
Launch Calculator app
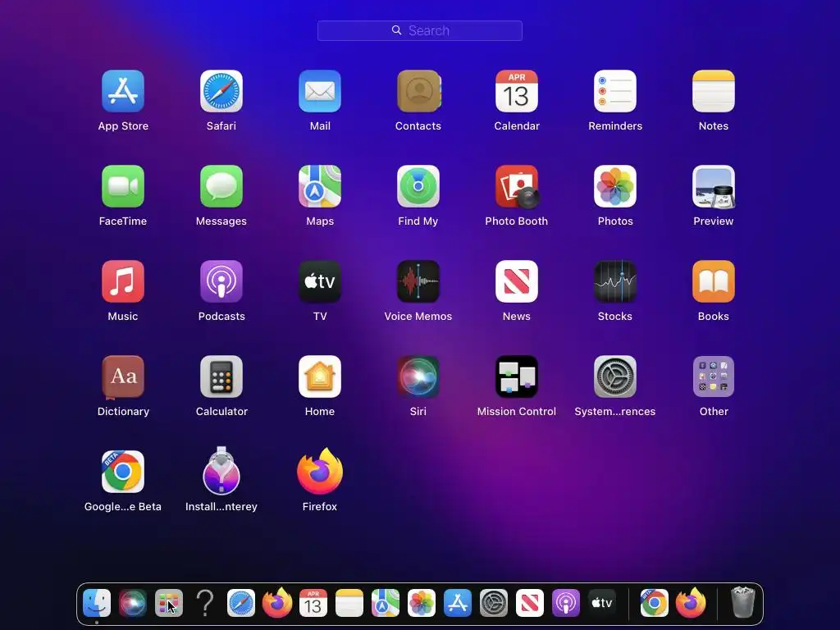point(221,377)
